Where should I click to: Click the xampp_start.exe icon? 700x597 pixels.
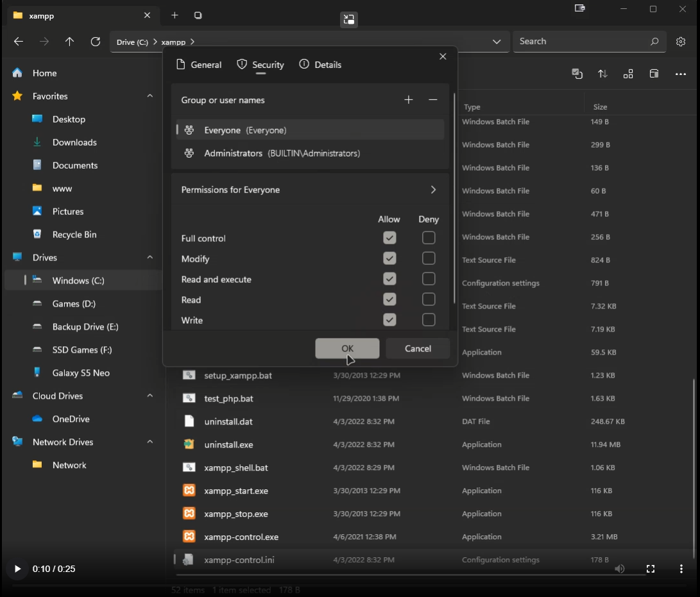[x=189, y=491]
